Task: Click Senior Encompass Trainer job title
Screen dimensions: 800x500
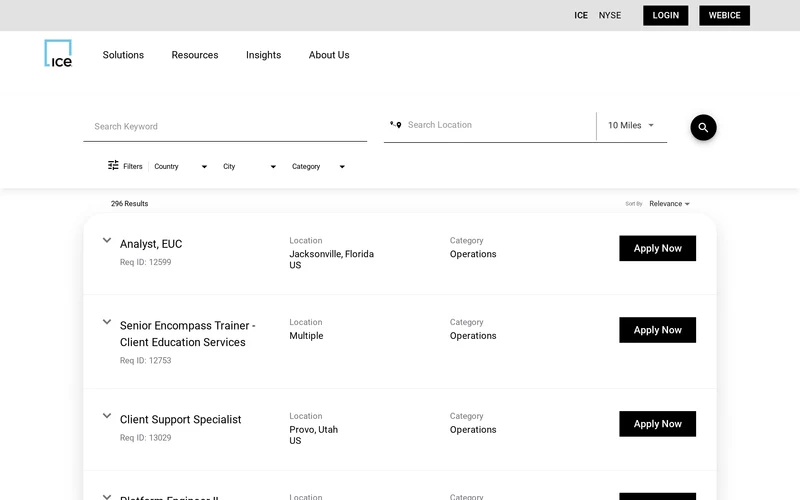Action: (x=188, y=334)
